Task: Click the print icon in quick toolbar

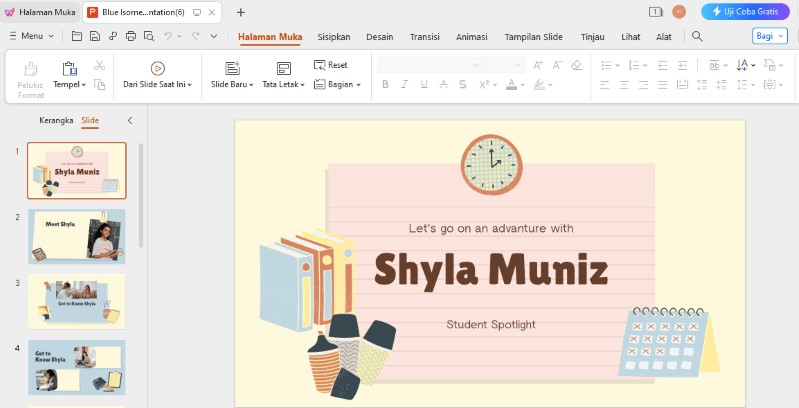Action: coord(130,36)
